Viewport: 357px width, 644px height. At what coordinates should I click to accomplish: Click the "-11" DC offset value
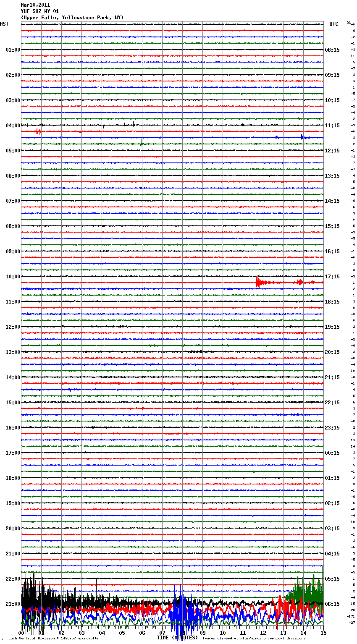click(352, 56)
